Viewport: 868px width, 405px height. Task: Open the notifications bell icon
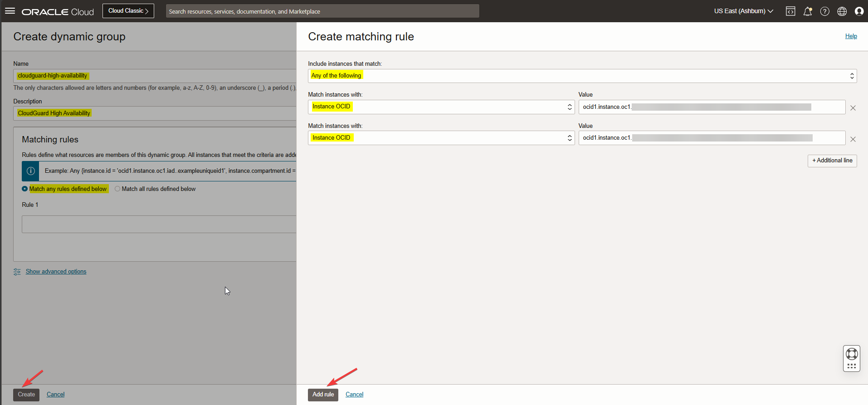pyautogui.click(x=808, y=11)
